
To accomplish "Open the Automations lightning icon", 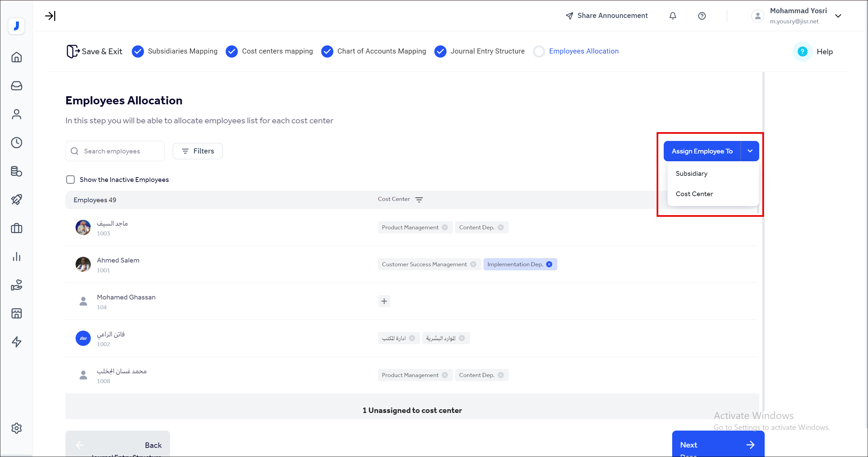I will coord(16,342).
